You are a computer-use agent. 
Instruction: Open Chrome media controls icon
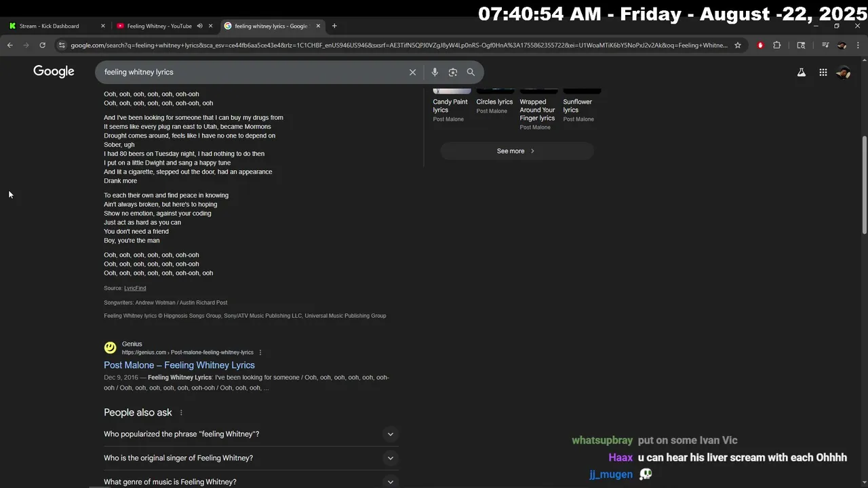[825, 45]
